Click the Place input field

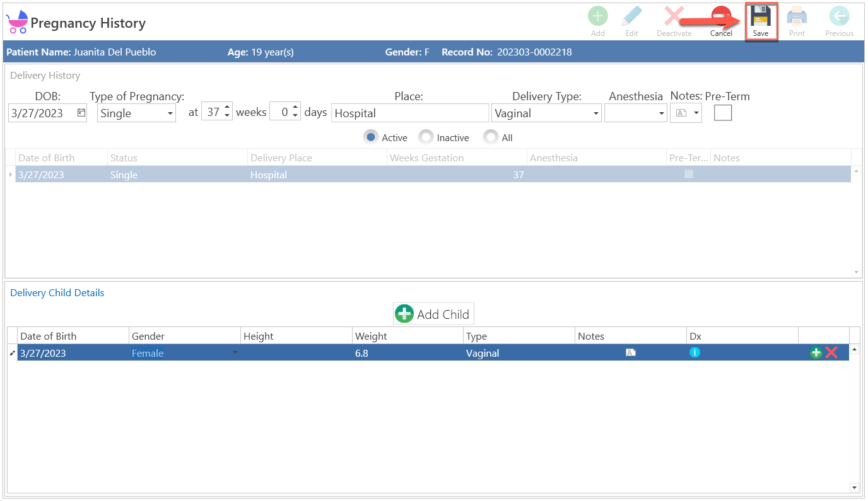(410, 113)
